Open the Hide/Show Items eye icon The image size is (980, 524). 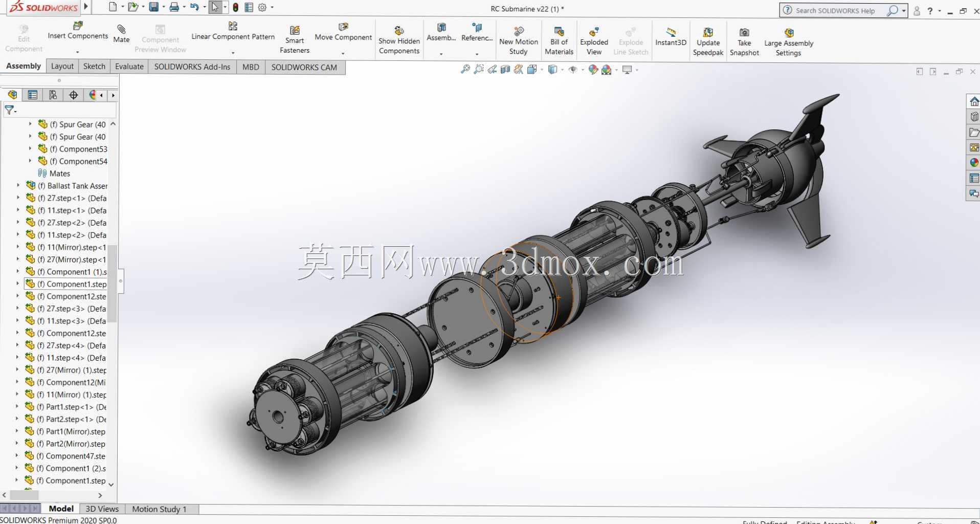point(573,69)
